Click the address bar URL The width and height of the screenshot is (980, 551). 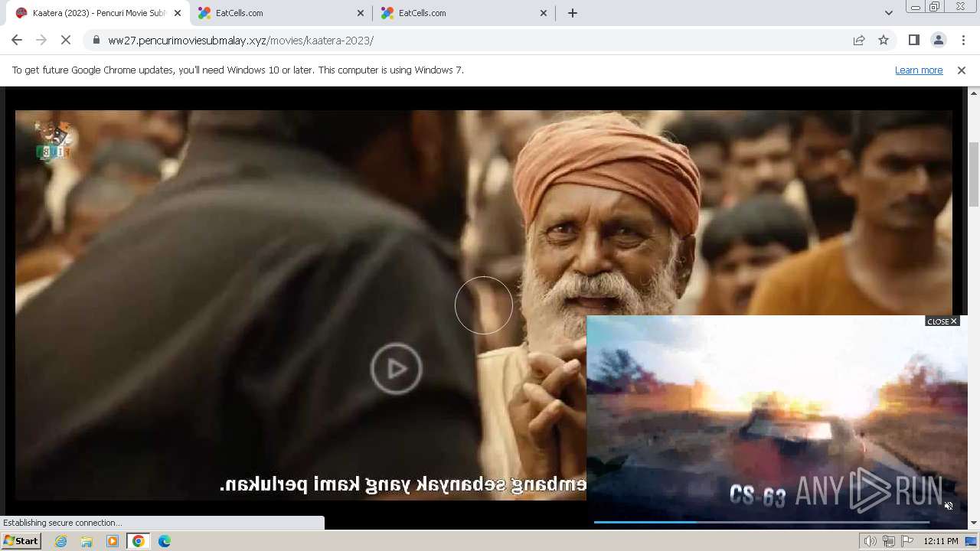[240, 41]
